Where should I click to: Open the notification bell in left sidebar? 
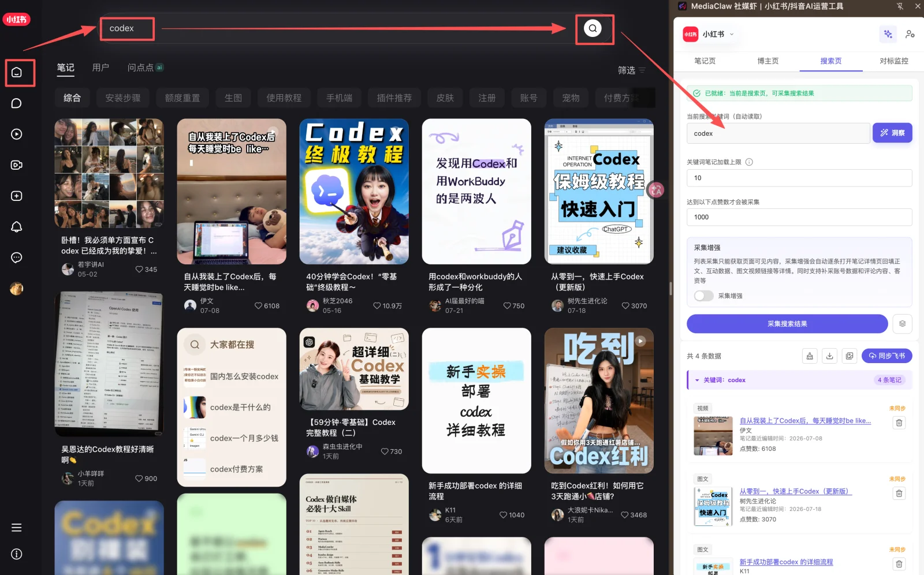(x=17, y=227)
